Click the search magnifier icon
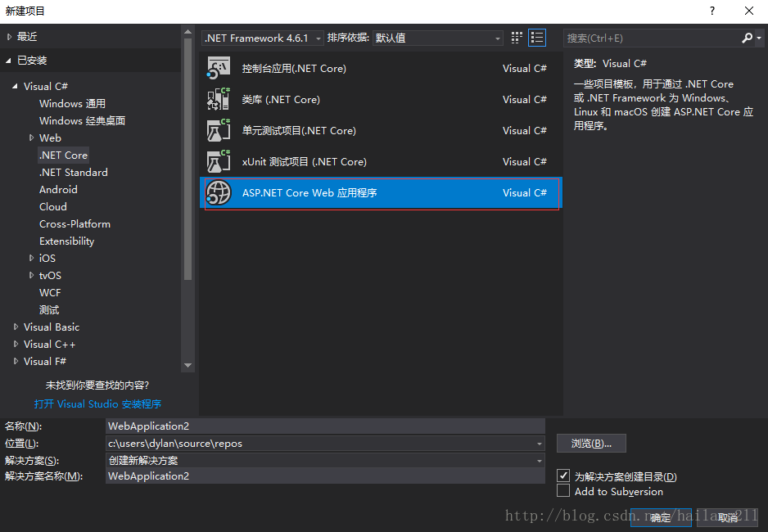This screenshot has width=768, height=532. 747,38
